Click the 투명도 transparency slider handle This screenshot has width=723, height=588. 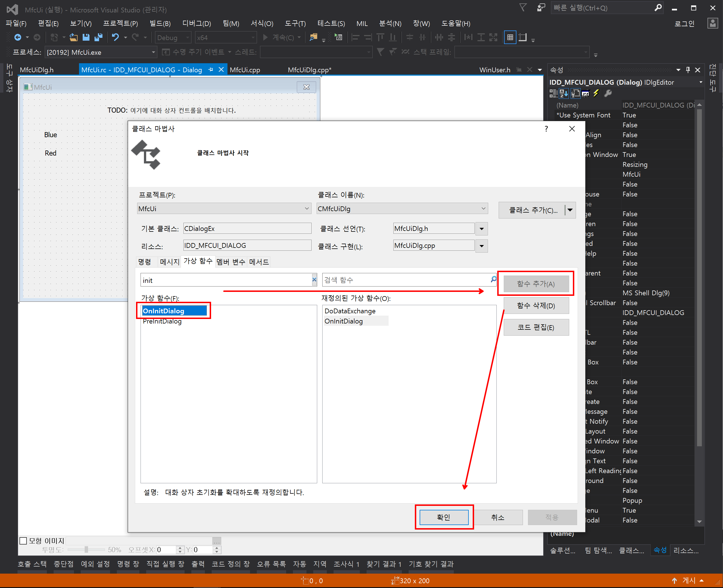(86, 549)
